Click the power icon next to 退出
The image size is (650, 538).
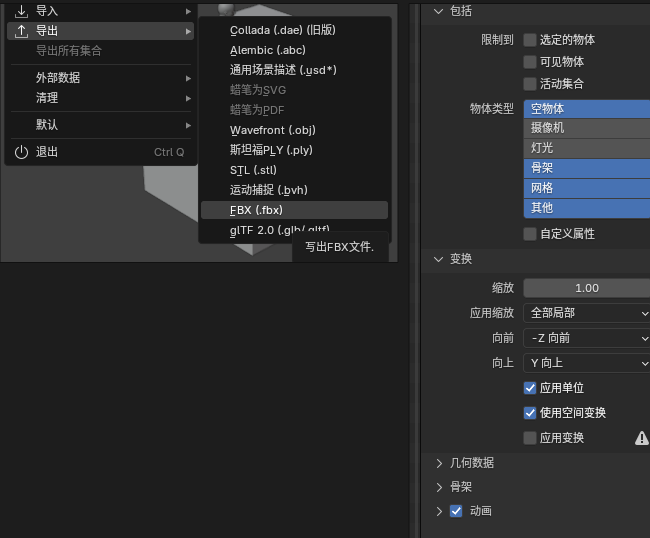click(21, 152)
